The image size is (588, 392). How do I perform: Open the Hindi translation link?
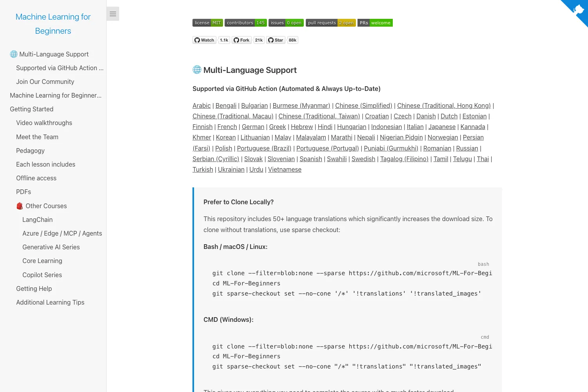pyautogui.click(x=325, y=127)
